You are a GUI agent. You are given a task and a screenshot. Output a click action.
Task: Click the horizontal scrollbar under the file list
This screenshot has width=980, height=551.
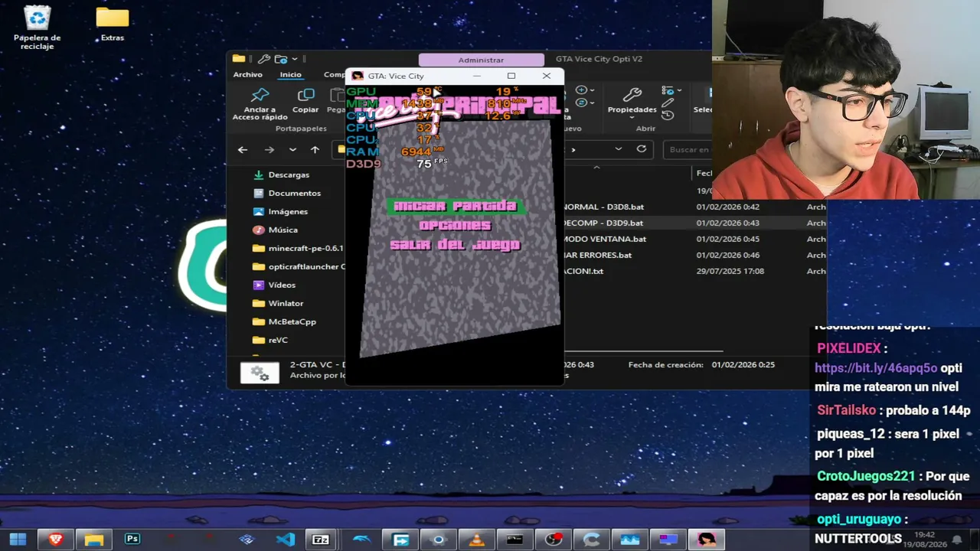(x=643, y=351)
